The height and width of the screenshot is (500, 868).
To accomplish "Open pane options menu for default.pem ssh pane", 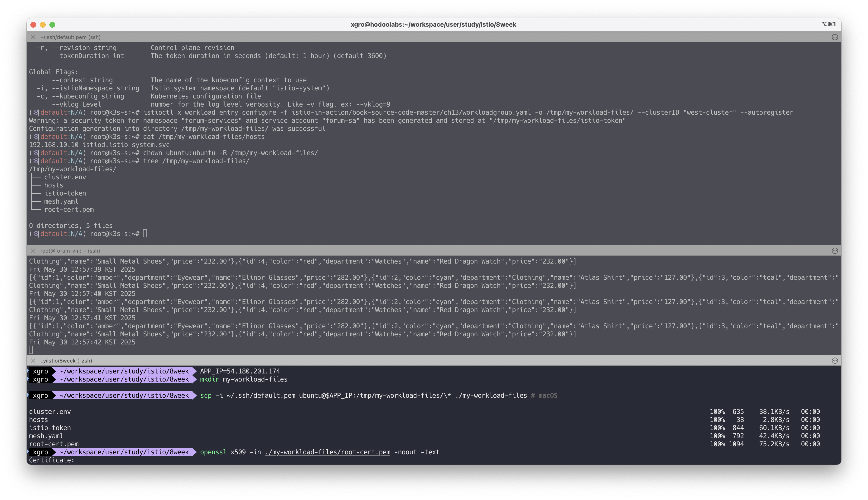I will coord(835,37).
